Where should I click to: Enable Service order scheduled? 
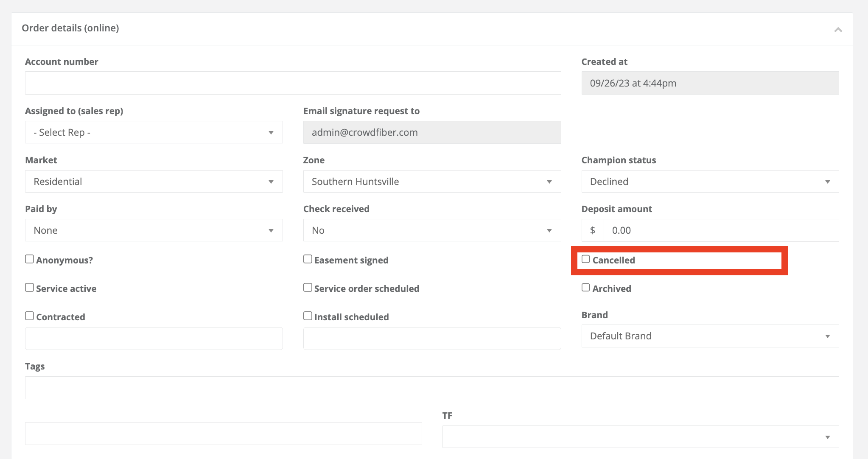click(308, 287)
